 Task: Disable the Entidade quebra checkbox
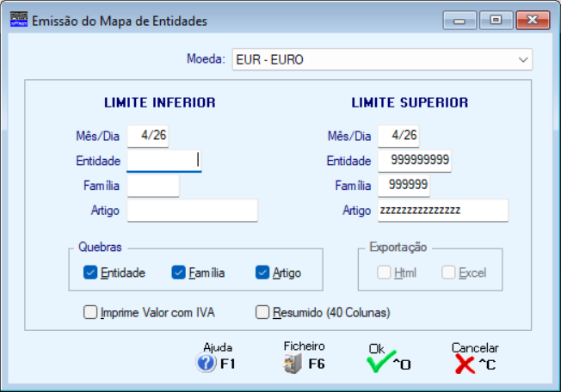coord(90,273)
